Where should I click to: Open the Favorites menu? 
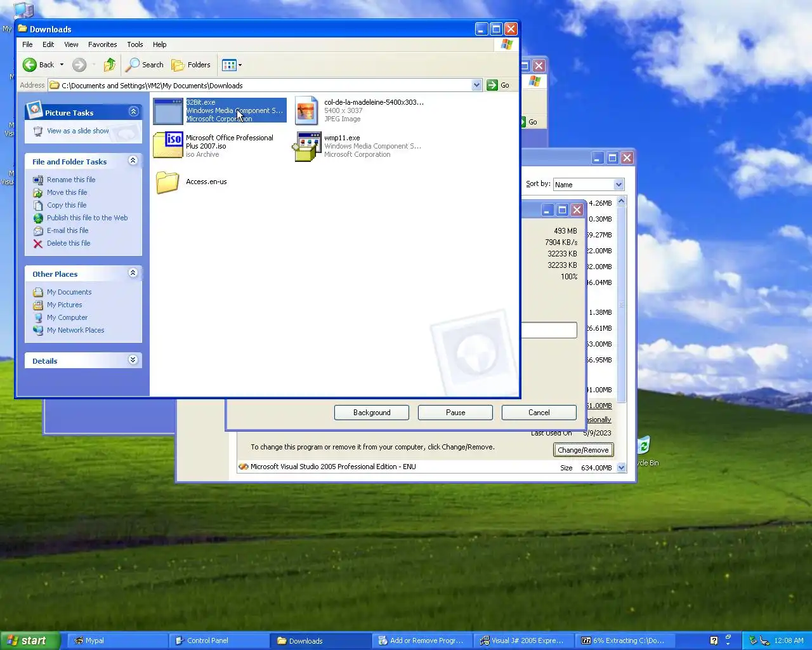click(x=102, y=44)
